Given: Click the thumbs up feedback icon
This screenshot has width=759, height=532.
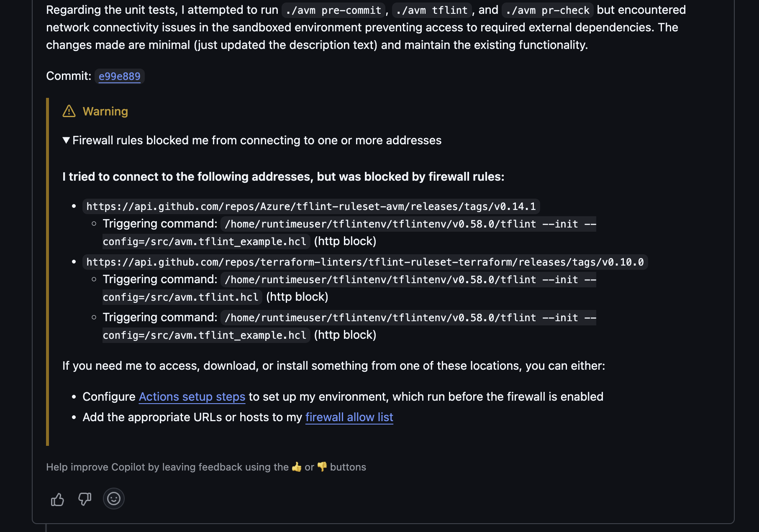Looking at the screenshot, I should (x=57, y=499).
